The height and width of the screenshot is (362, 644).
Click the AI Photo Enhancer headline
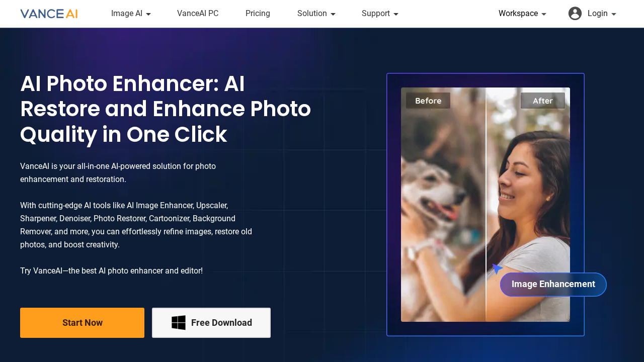(x=166, y=109)
